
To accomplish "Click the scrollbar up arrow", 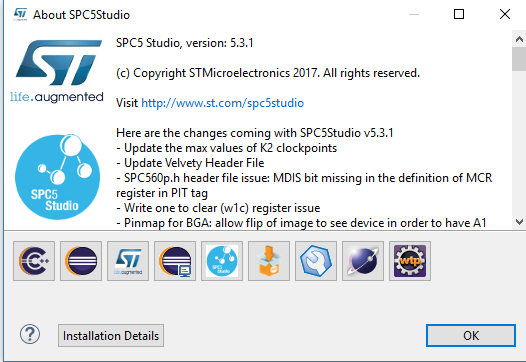I will point(519,39).
